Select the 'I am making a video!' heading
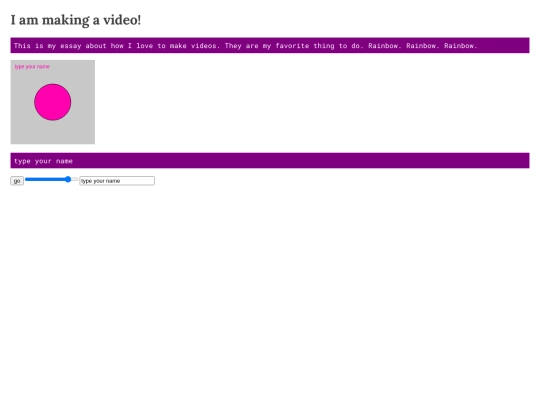540x405 pixels. pos(76,20)
